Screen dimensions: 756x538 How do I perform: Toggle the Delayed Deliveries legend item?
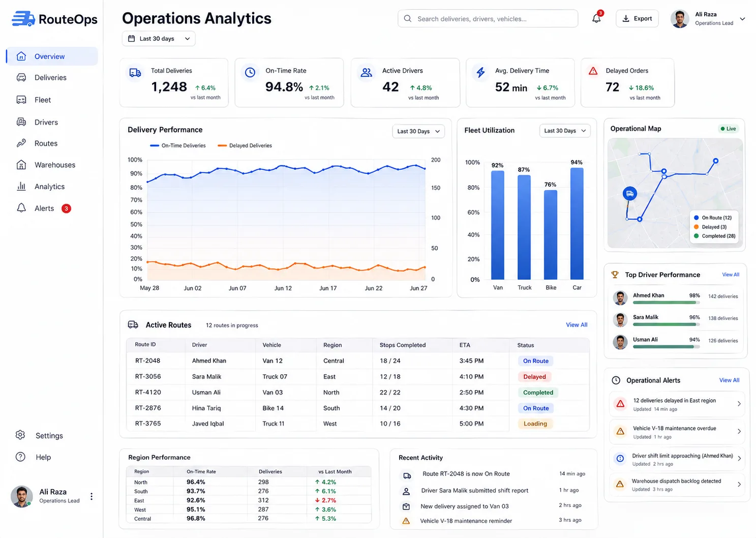point(245,146)
